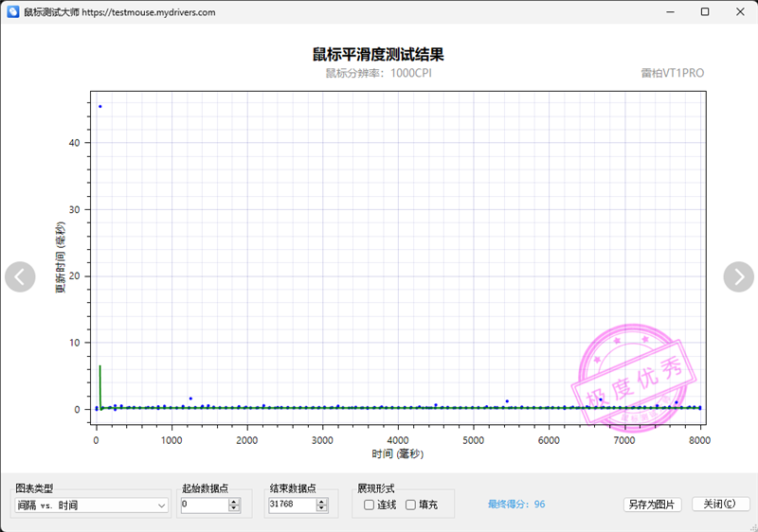Increase the 起始数据点 value with up arrow
Viewport: 758px width, 532px height.
click(234, 502)
